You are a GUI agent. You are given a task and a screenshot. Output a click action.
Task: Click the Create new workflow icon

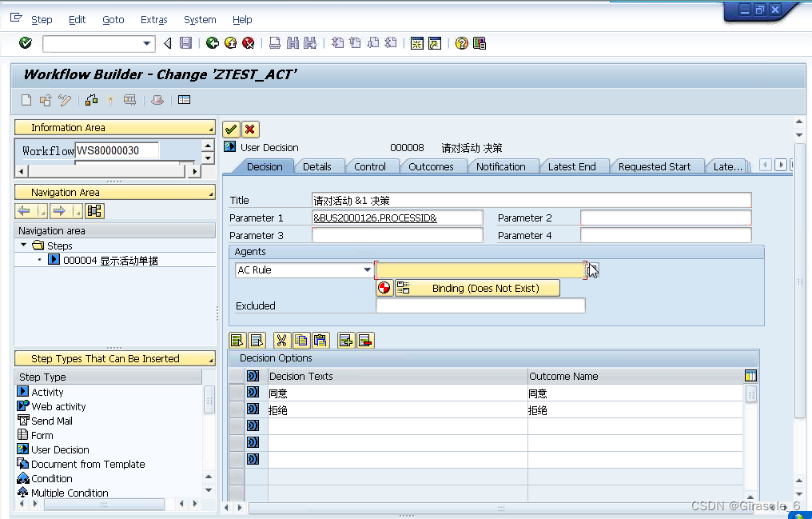point(26,100)
